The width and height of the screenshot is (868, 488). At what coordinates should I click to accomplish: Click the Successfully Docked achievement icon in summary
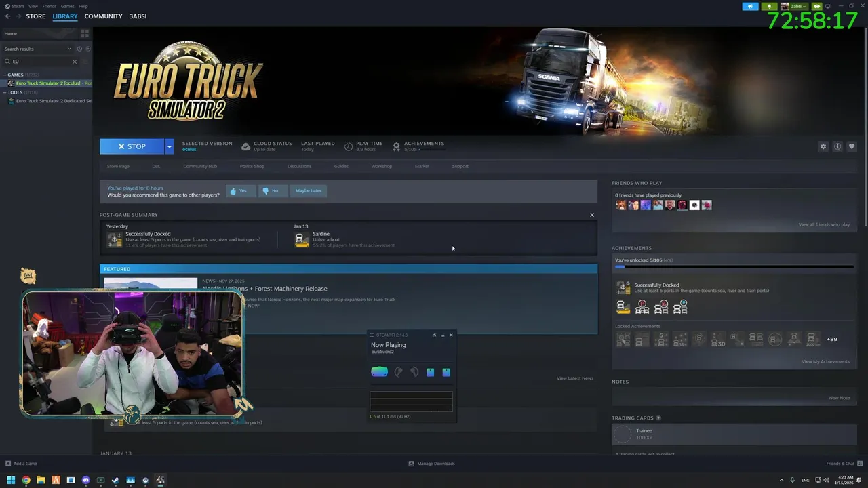pyautogui.click(x=115, y=239)
